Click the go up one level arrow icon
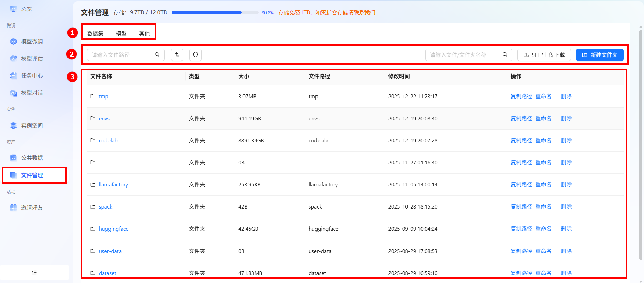 point(177,55)
